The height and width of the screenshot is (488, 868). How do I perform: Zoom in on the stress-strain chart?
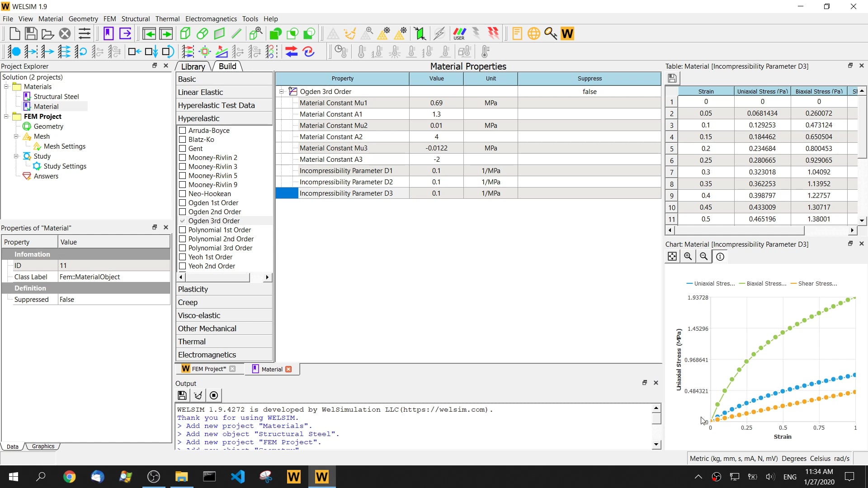pyautogui.click(x=688, y=256)
